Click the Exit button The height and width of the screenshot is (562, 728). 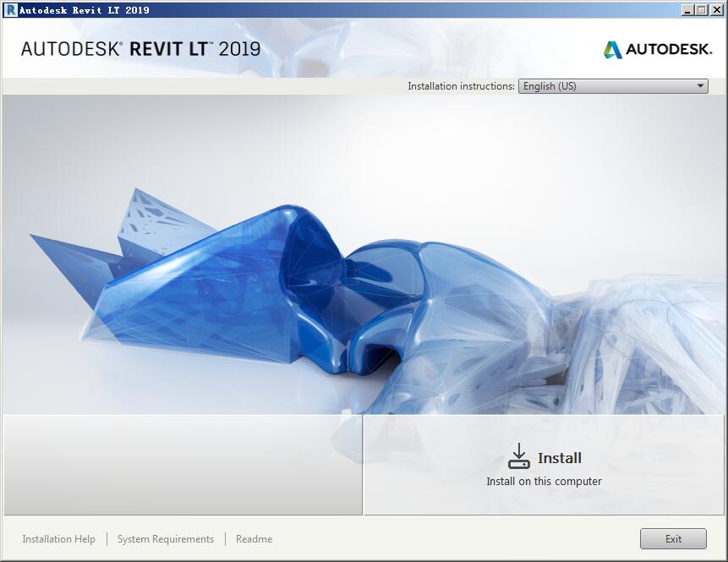coord(673,539)
